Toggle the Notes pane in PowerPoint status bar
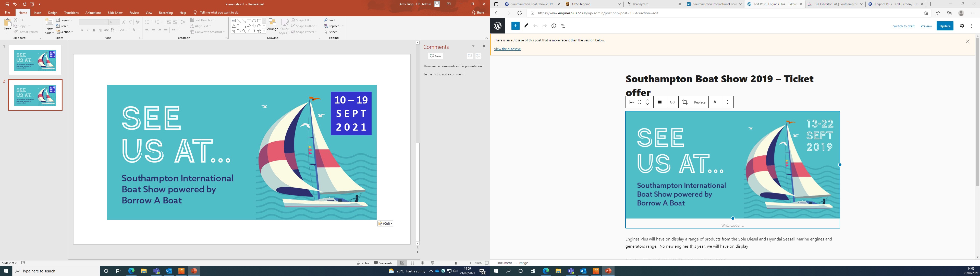Viewport: 980px width, 276px height. tap(363, 263)
